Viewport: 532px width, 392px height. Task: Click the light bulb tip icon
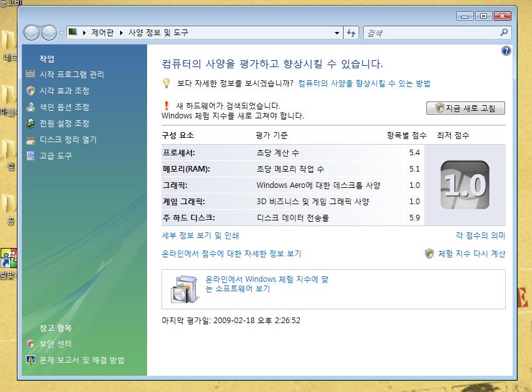166,83
